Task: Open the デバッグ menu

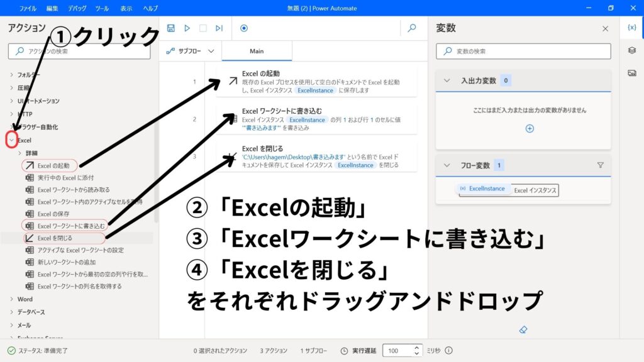Action: pyautogui.click(x=77, y=8)
